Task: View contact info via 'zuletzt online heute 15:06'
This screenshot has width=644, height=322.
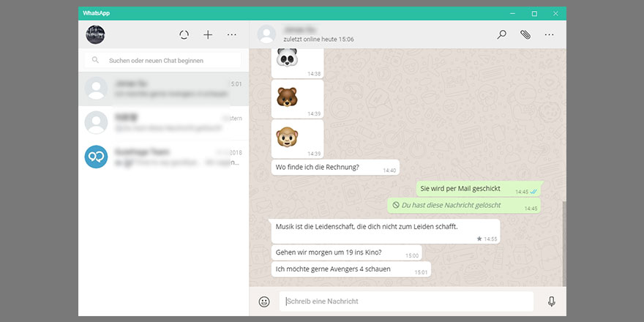Action: coord(318,40)
